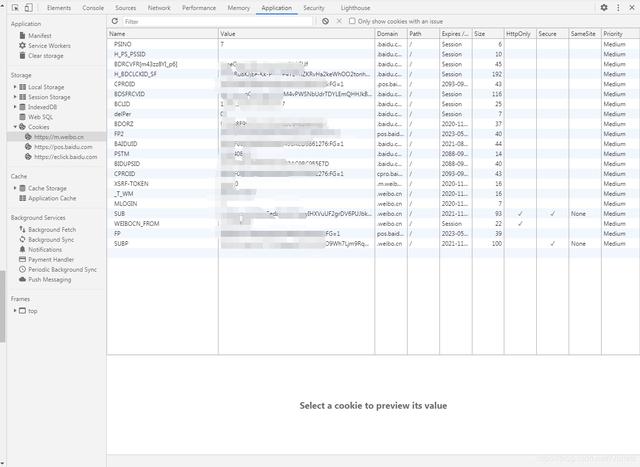640x467 pixels.
Task: Click the clear all cookies icon
Action: 325,20
